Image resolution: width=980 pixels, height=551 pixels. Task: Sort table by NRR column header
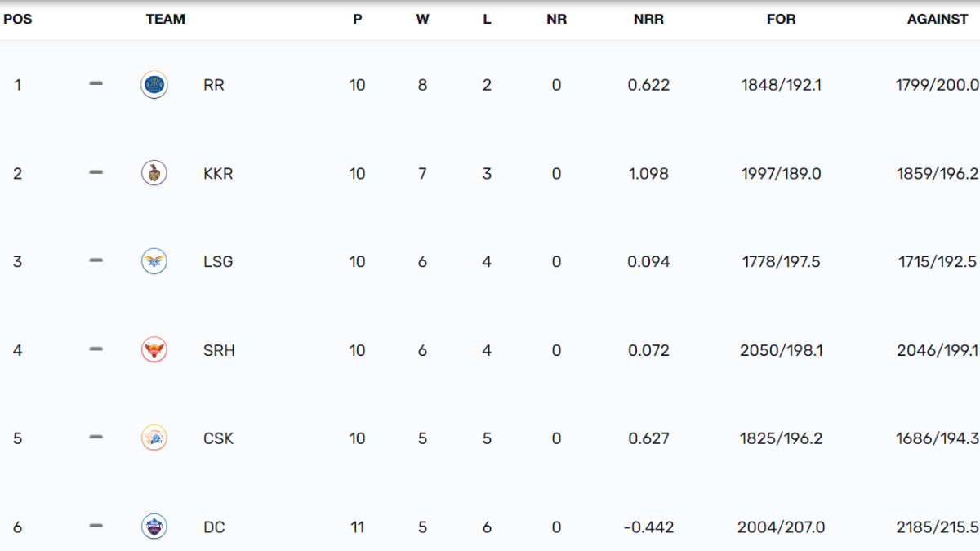click(648, 20)
